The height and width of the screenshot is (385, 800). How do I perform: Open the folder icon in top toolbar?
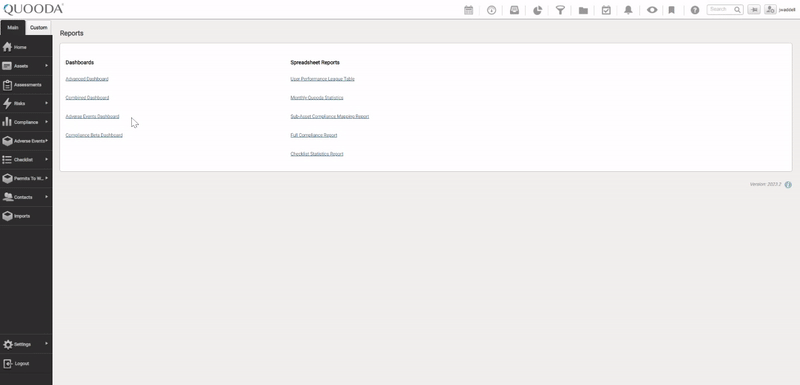point(583,10)
